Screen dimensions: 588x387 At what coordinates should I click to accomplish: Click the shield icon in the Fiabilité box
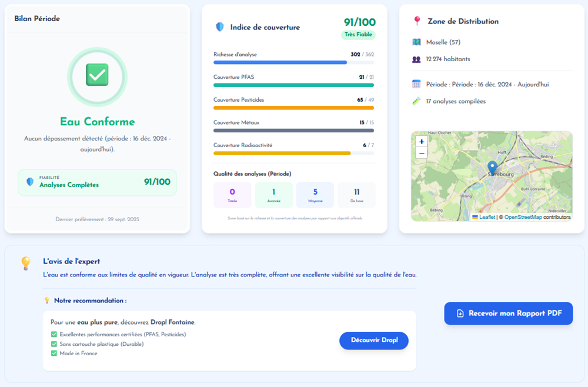[x=30, y=182]
